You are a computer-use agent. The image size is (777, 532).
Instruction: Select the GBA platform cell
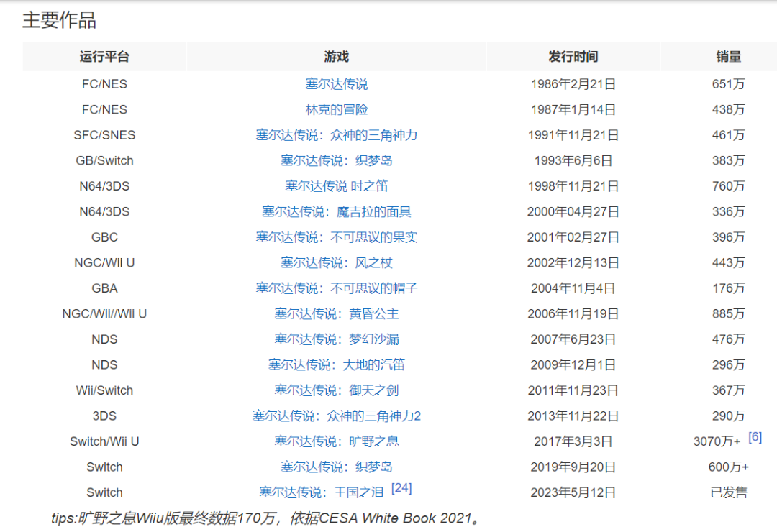coord(104,288)
